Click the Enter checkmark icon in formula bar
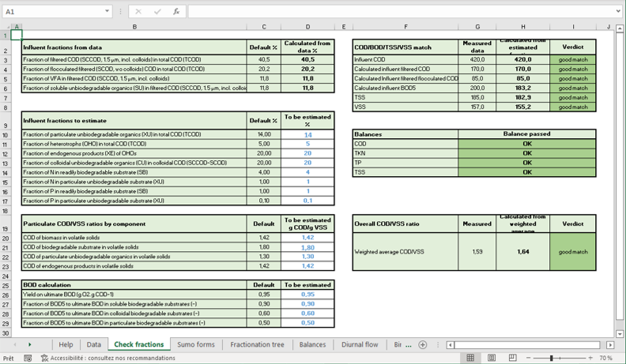Viewport: 626px width, 364px height. tap(156, 12)
